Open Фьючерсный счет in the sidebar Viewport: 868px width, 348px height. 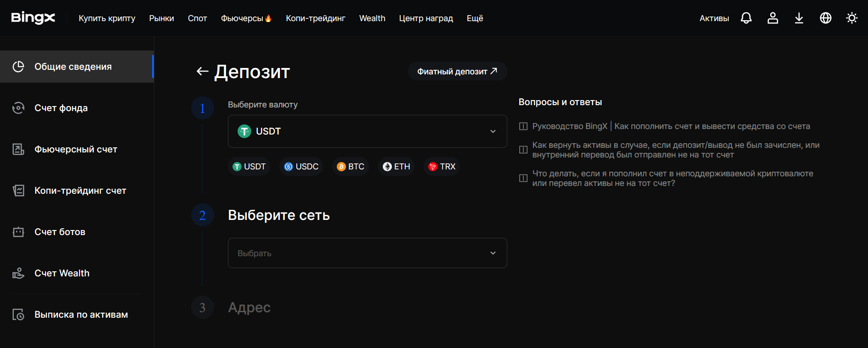(x=77, y=149)
